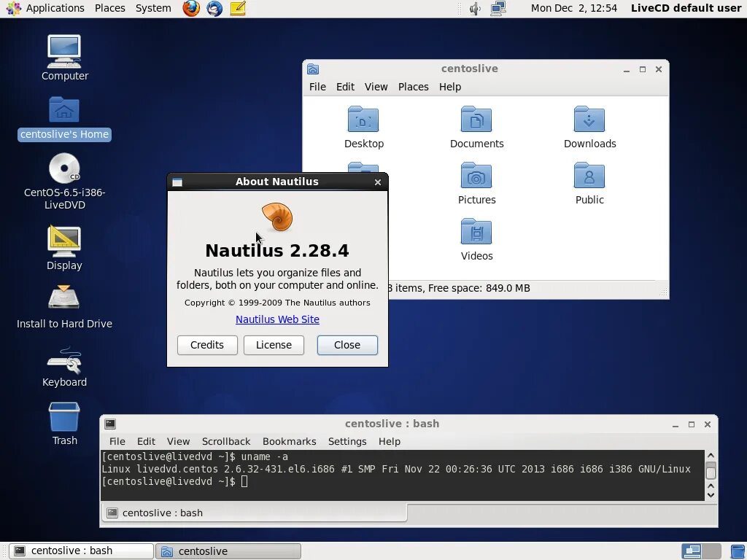Open the Places menu in top panel

tap(109, 8)
